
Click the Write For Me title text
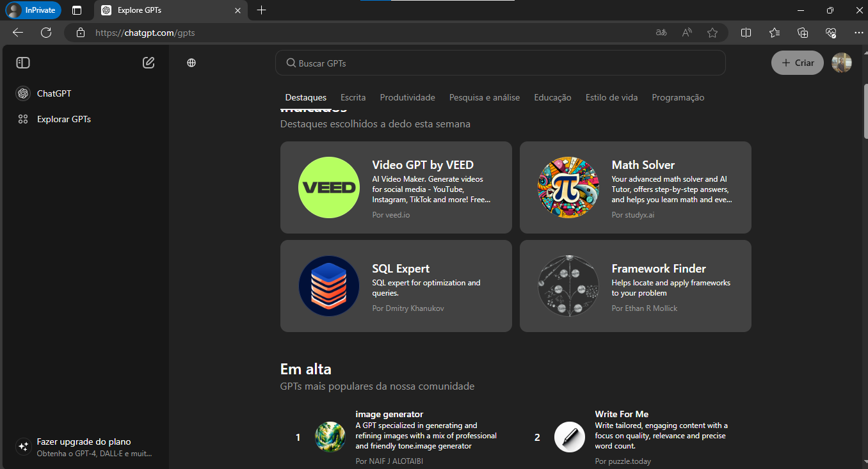coord(622,414)
